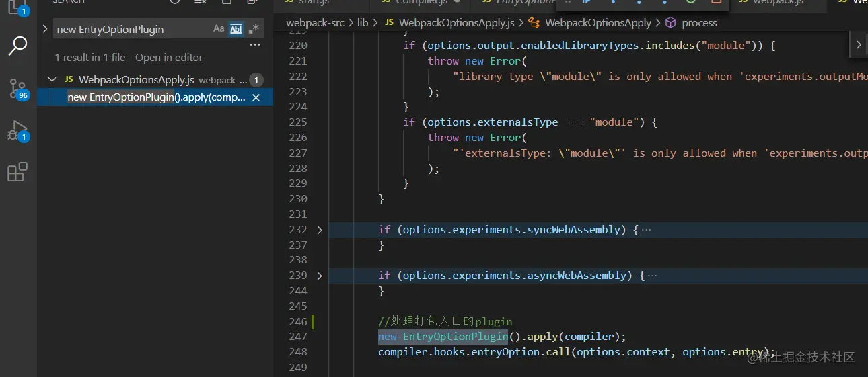Screen dimensions: 868x377
Task: Toggle search details with the three-dot button
Action: coord(255,46)
